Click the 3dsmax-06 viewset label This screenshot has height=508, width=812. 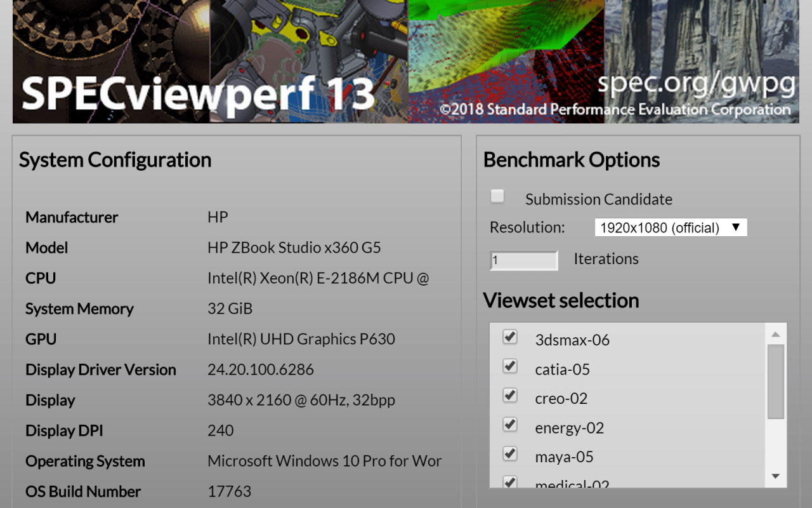pos(572,340)
